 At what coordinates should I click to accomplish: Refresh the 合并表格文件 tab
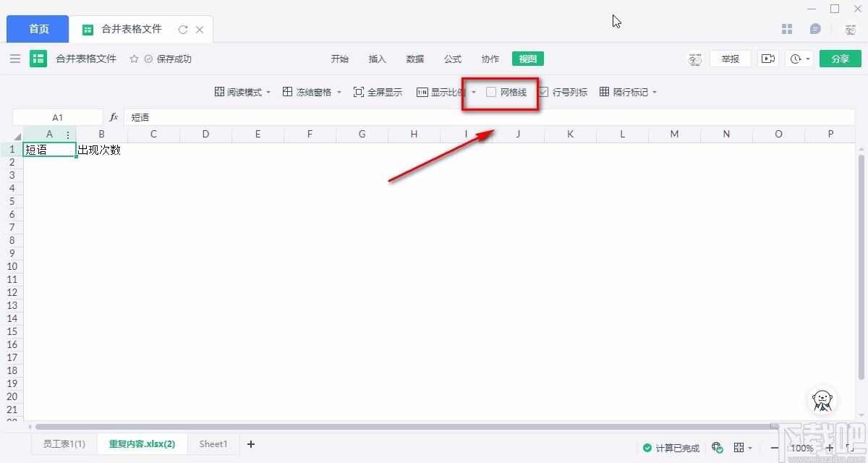click(183, 30)
